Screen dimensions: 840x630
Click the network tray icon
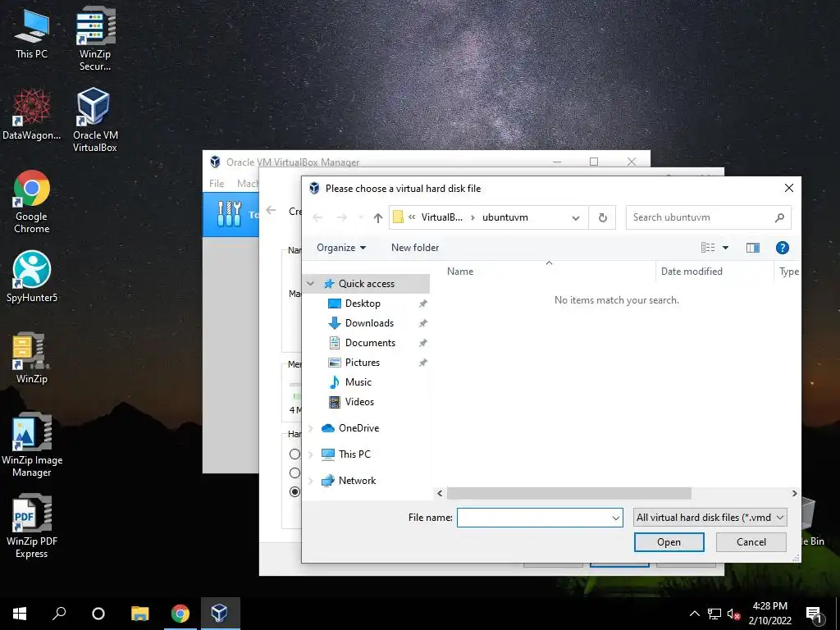coord(714,614)
